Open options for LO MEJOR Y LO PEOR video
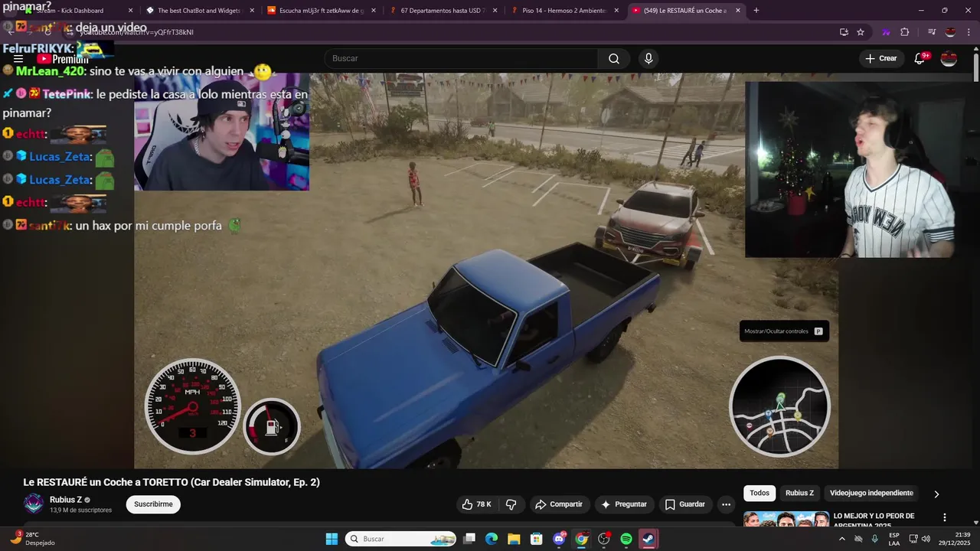The width and height of the screenshot is (980, 551). (944, 517)
